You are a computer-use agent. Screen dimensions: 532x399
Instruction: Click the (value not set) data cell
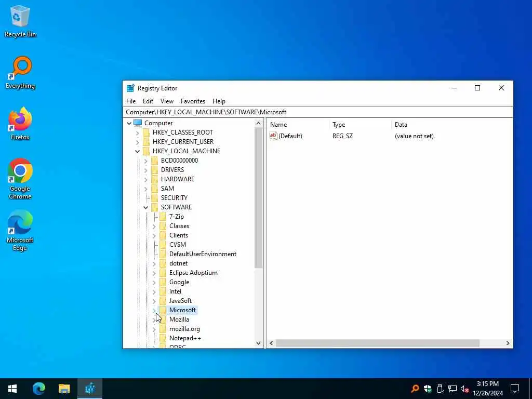click(414, 136)
